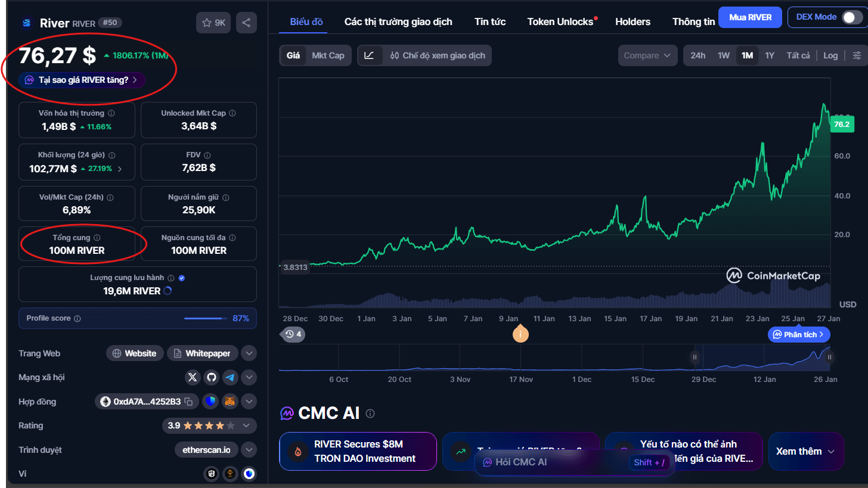
Task: Click right handle of timeline range slider
Action: (829, 358)
